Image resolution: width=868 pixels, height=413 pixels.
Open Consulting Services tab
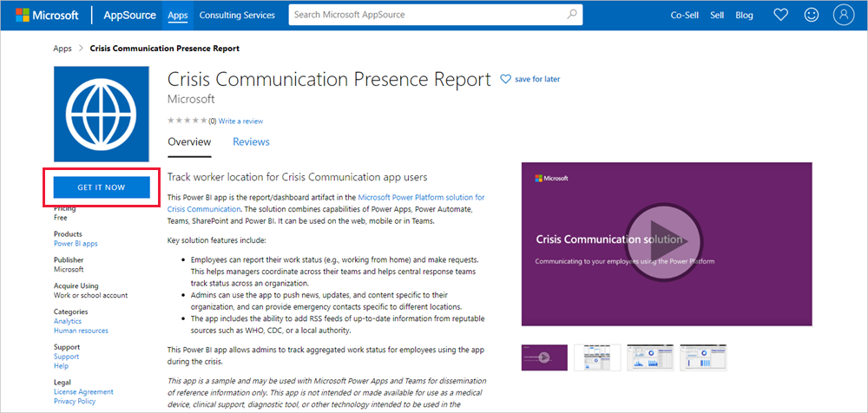(237, 15)
